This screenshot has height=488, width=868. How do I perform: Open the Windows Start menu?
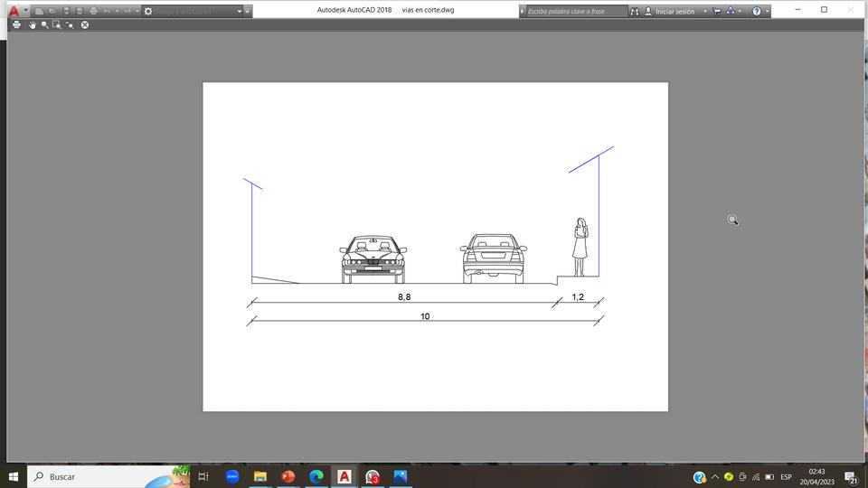point(14,476)
